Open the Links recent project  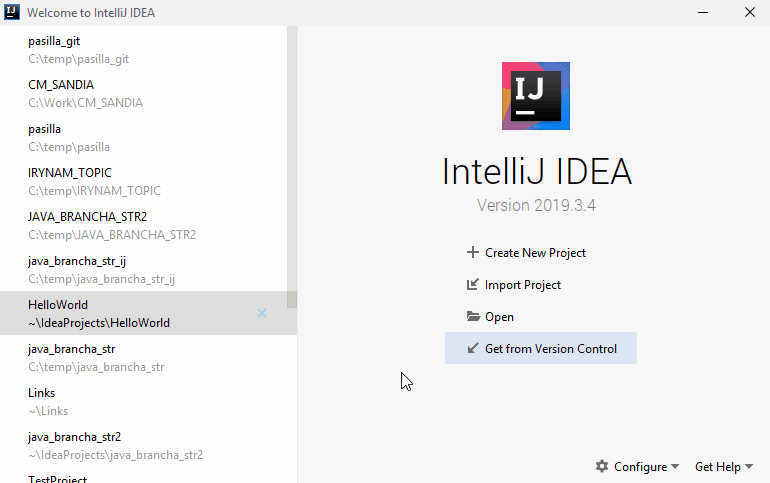coord(48,401)
